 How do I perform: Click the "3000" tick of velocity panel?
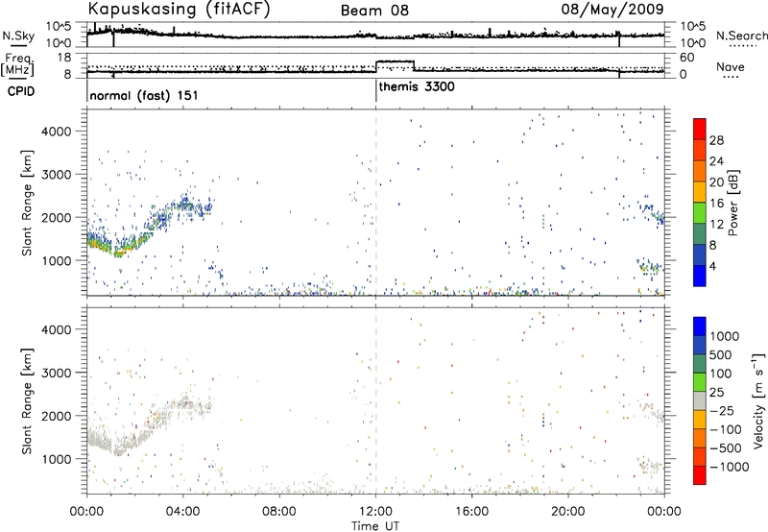coord(56,373)
